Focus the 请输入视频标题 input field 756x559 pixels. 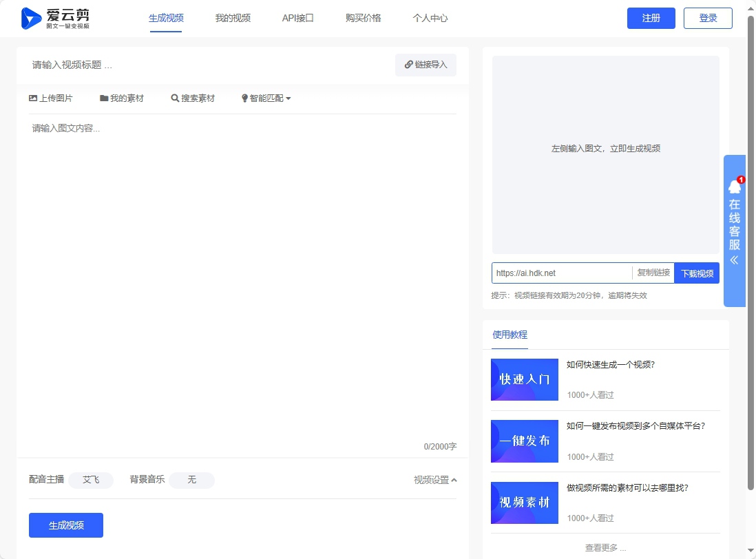(x=207, y=65)
